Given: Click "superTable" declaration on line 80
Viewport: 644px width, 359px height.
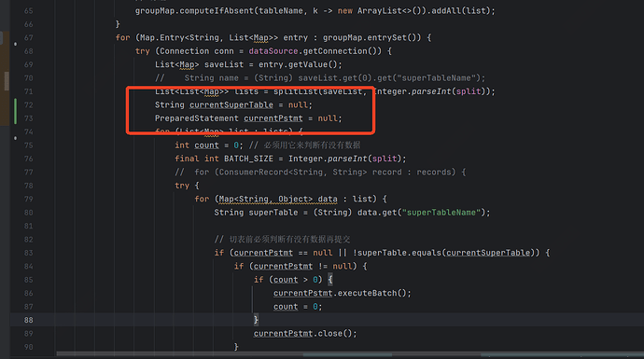Looking at the screenshot, I should coord(273,213).
